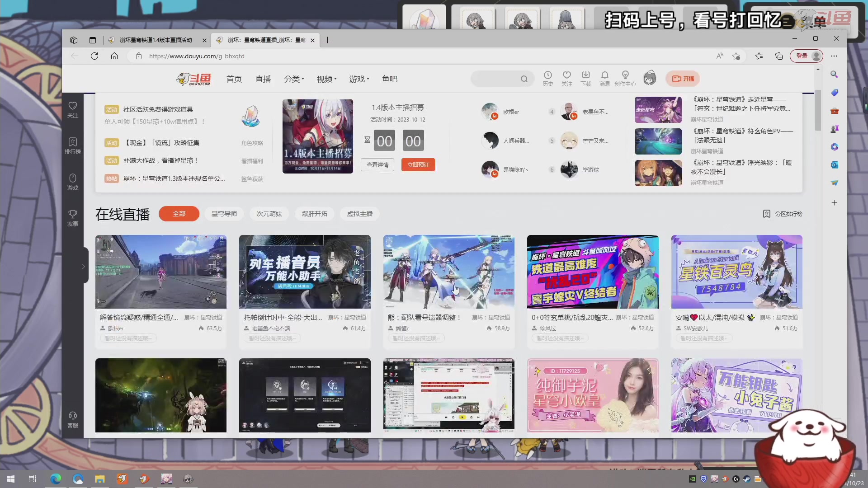Open the browser favorites list icon
The width and height of the screenshot is (868, 488).
pyautogui.click(x=759, y=56)
